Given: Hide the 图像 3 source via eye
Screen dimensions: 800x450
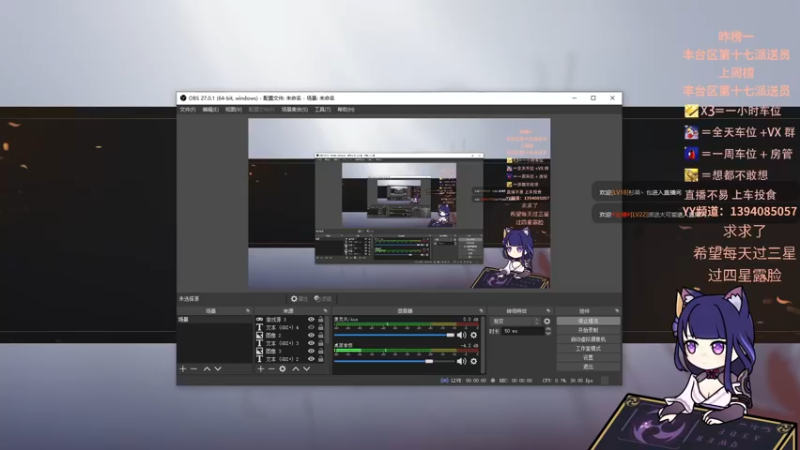Looking at the screenshot, I should point(311,351).
